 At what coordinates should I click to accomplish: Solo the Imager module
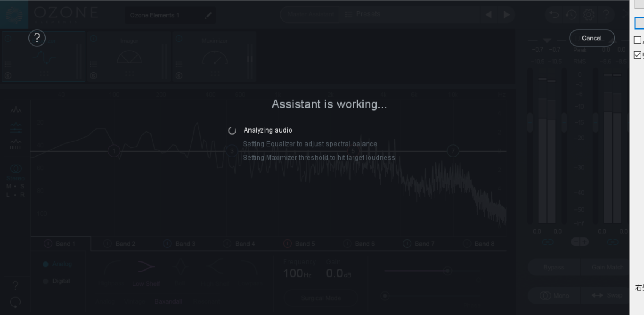(x=93, y=76)
